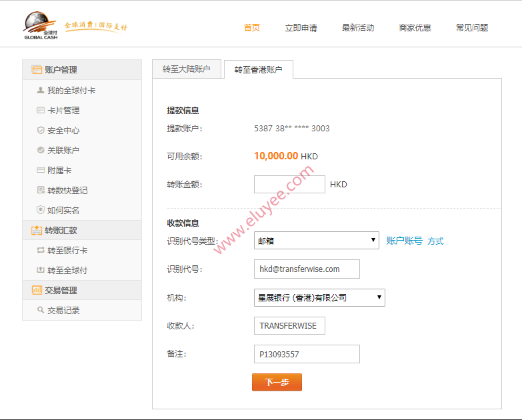Click the 10,000.00 balance amount

click(x=276, y=156)
